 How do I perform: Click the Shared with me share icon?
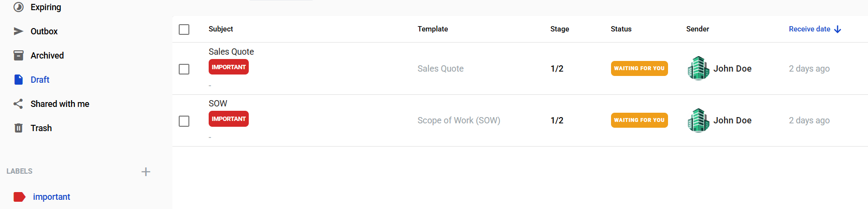(18, 104)
